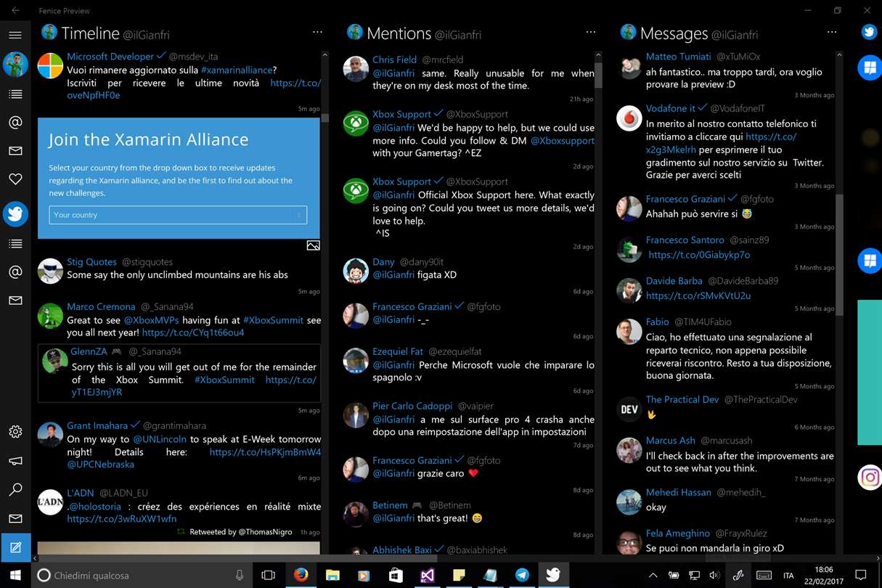Open Dany avatar in Mentions
This screenshot has height=588, width=882.
(356, 271)
